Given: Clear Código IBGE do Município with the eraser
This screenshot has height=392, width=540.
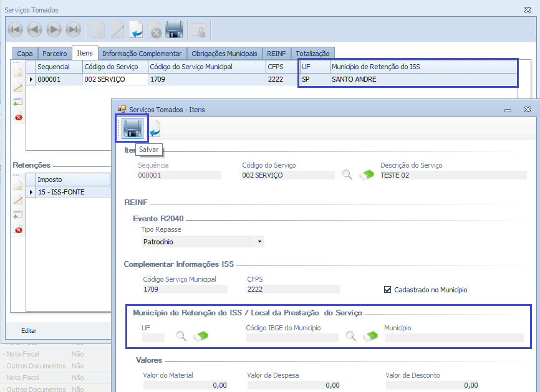Looking at the screenshot, I should click(370, 337).
